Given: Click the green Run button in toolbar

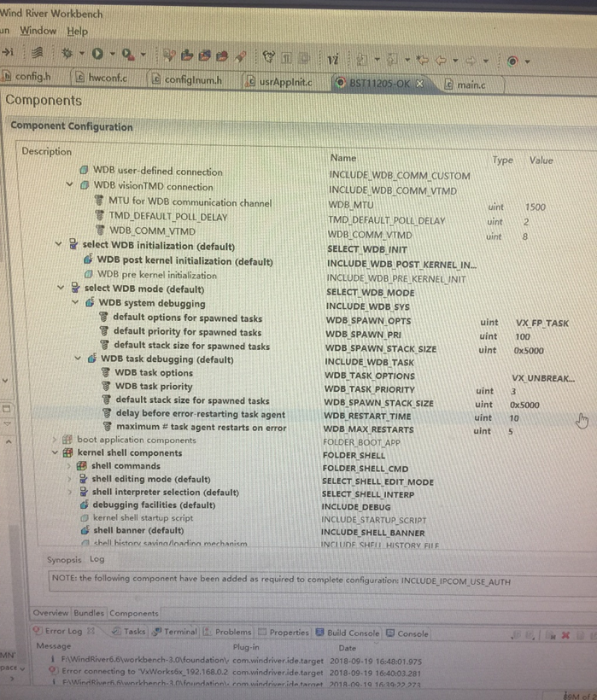Looking at the screenshot, I should [x=97, y=54].
